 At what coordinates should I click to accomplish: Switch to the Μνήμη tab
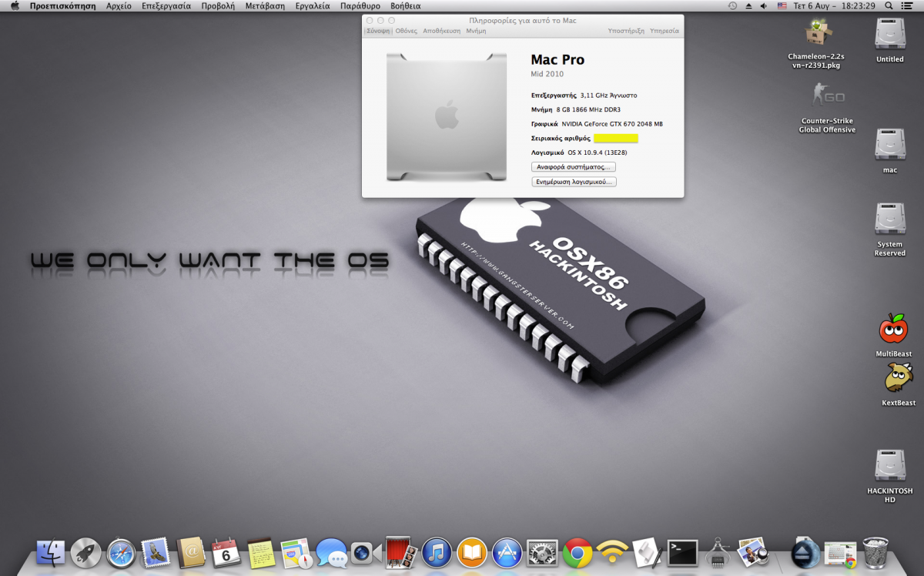476,31
